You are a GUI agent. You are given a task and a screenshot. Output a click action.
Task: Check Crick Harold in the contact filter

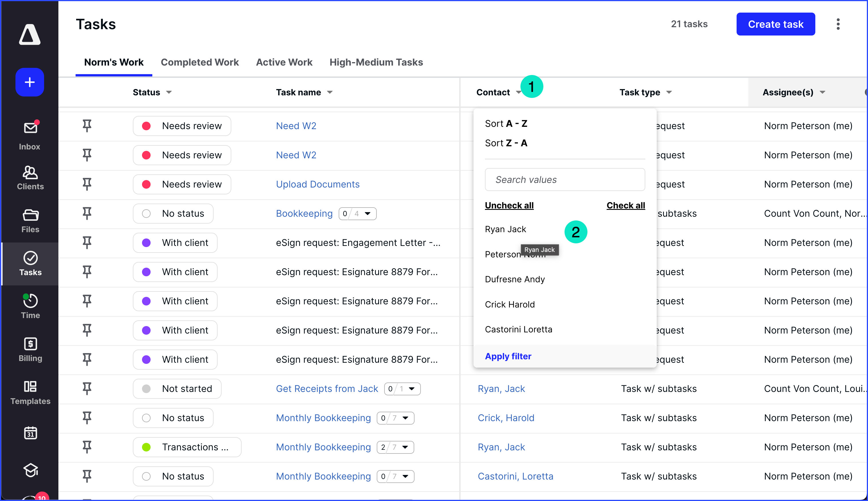pyautogui.click(x=510, y=304)
